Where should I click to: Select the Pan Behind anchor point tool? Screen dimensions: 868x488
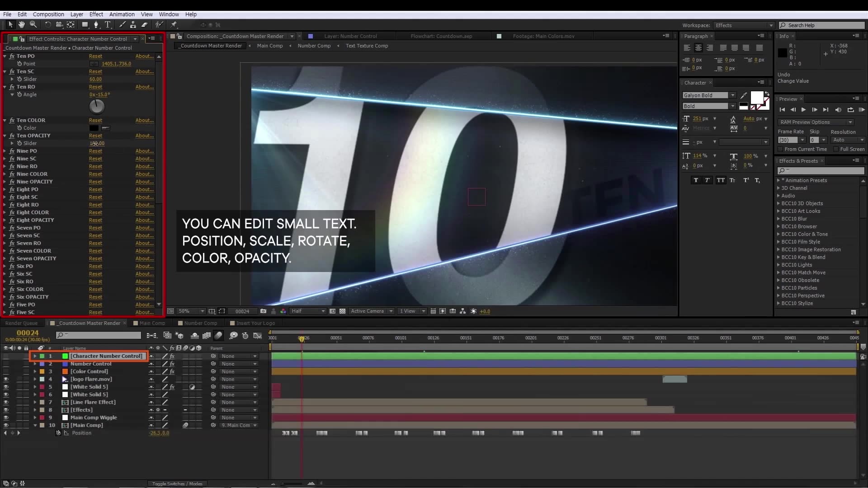[71, 24]
